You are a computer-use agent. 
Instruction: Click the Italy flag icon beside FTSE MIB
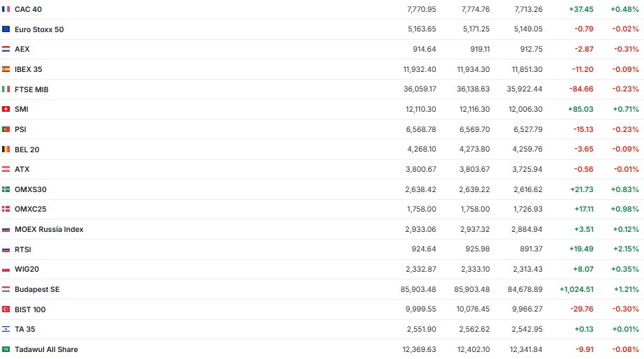click(x=6, y=89)
